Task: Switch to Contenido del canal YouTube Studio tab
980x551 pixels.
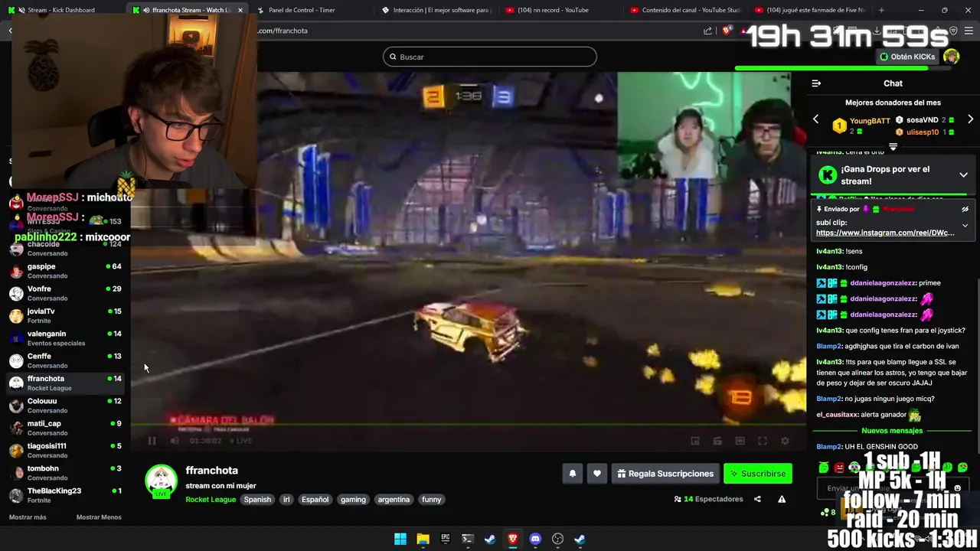Action: click(685, 10)
